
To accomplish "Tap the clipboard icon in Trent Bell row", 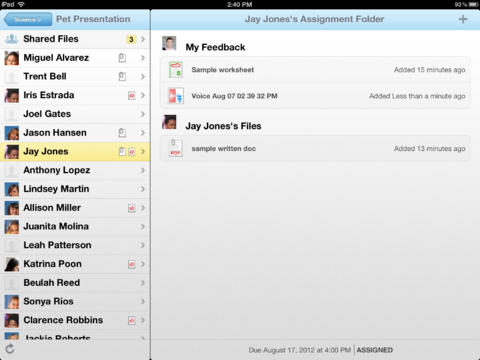I will (x=122, y=77).
